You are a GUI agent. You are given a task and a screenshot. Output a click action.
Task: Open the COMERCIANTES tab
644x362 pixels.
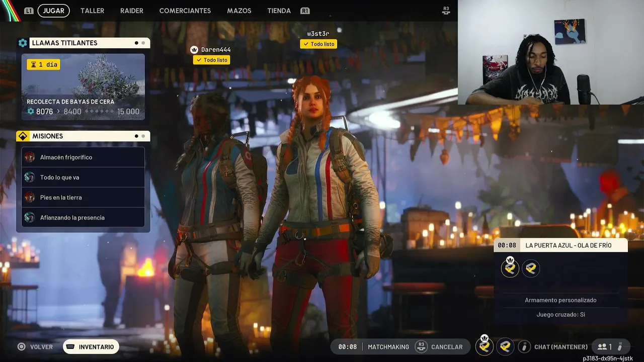point(185,11)
